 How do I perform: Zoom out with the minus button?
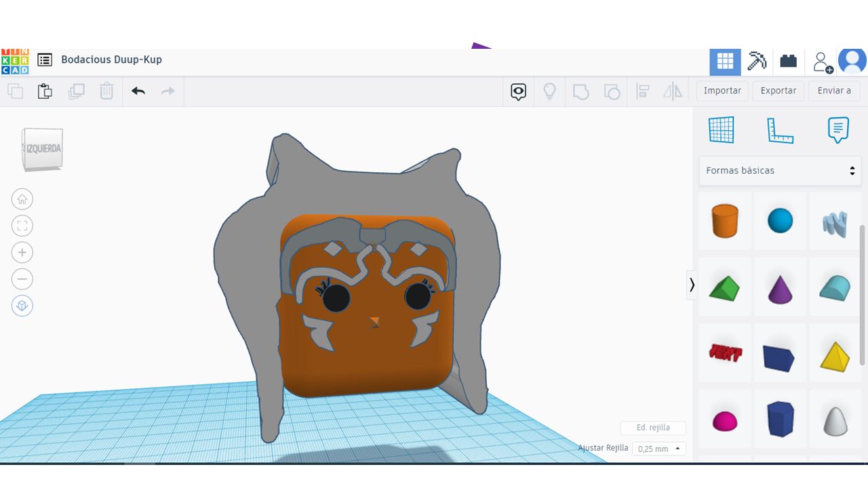(x=22, y=279)
